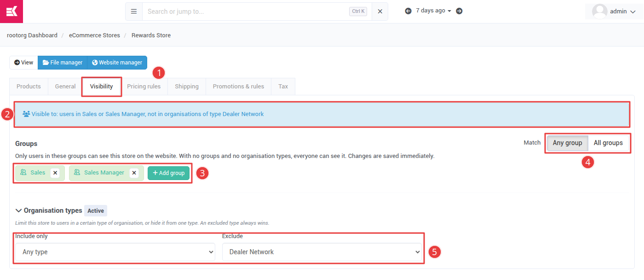Select the Visibility tab

[102, 87]
